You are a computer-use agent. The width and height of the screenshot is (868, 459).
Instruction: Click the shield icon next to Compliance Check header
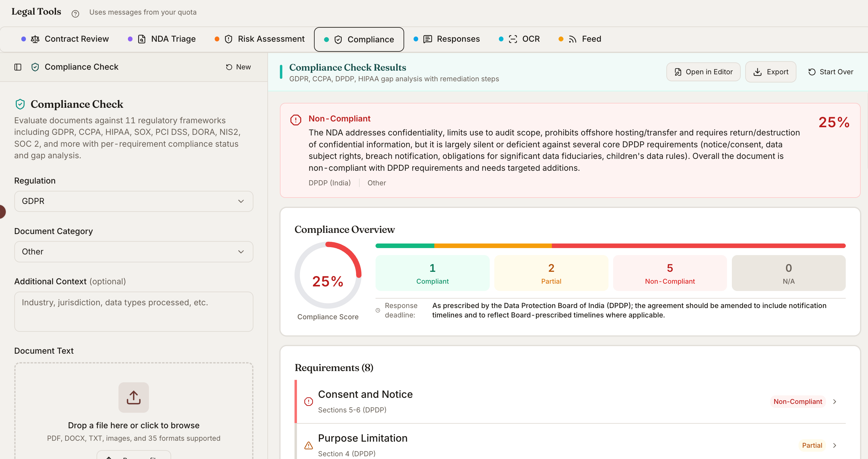(x=35, y=67)
